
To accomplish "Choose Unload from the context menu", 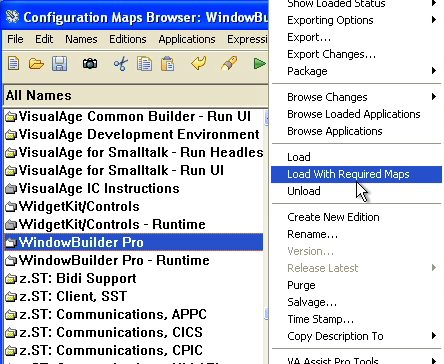I will [x=356, y=191].
